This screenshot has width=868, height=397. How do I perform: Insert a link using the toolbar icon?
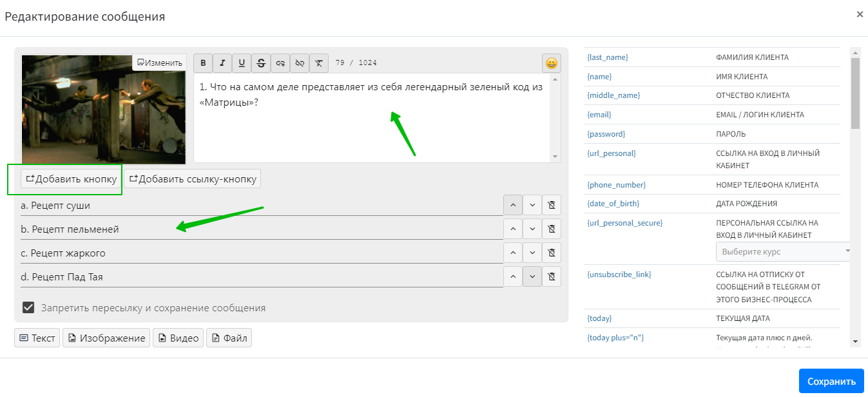(x=280, y=63)
